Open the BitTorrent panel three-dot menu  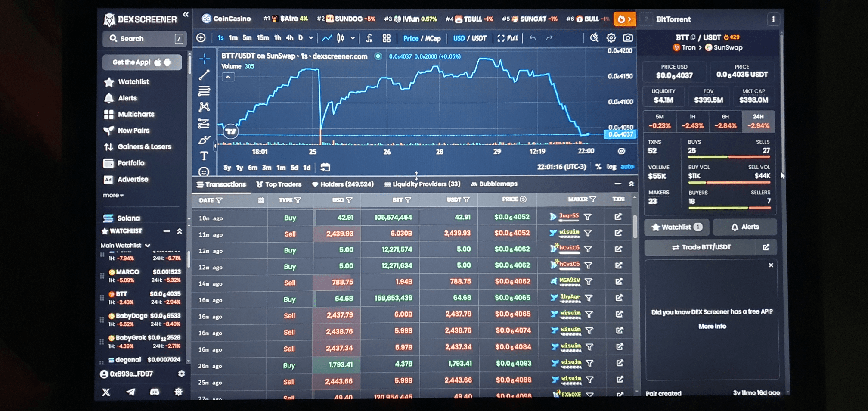pos(773,19)
